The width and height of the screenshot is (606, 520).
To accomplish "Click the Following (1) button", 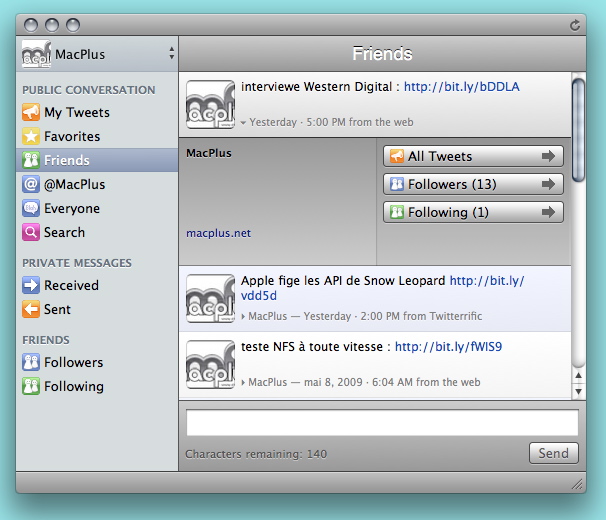I will (473, 212).
